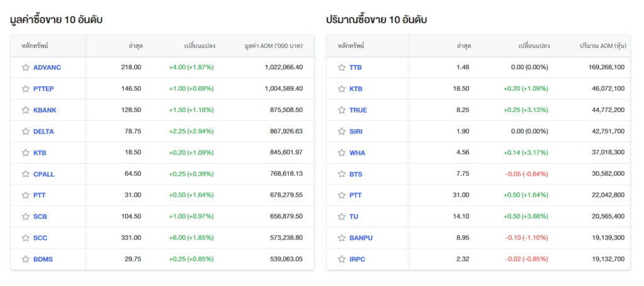Select PTTEP value 1,004,589.40

[x=284, y=89]
